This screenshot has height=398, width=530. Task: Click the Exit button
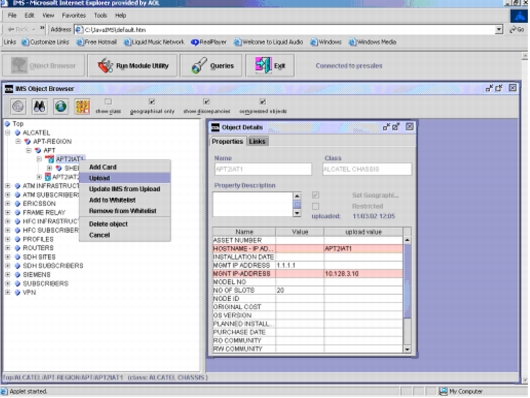pos(270,66)
